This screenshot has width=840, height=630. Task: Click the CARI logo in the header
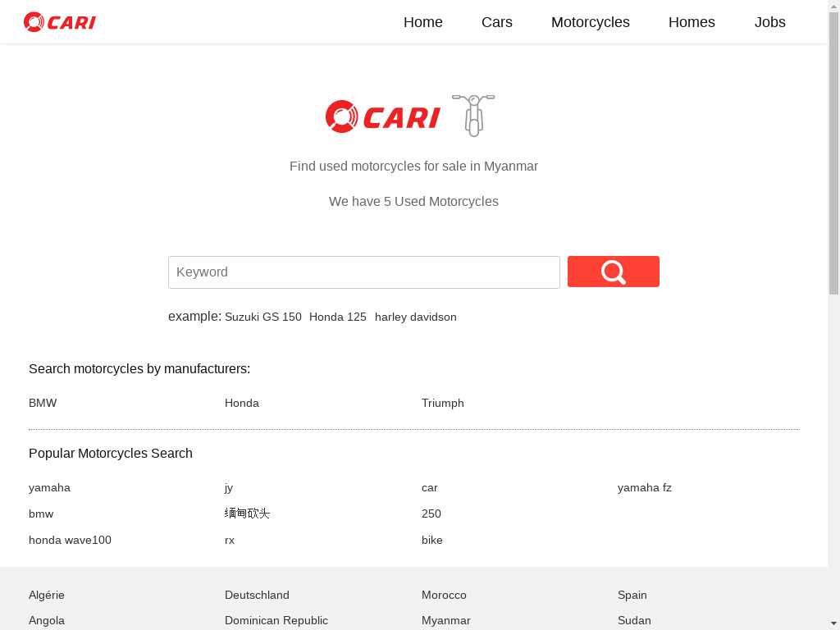pos(59,22)
